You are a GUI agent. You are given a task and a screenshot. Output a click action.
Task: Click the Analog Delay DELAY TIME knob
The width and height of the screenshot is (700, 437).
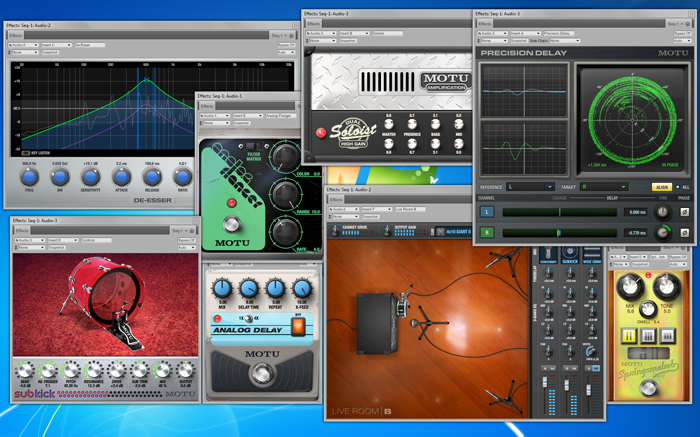tap(249, 289)
